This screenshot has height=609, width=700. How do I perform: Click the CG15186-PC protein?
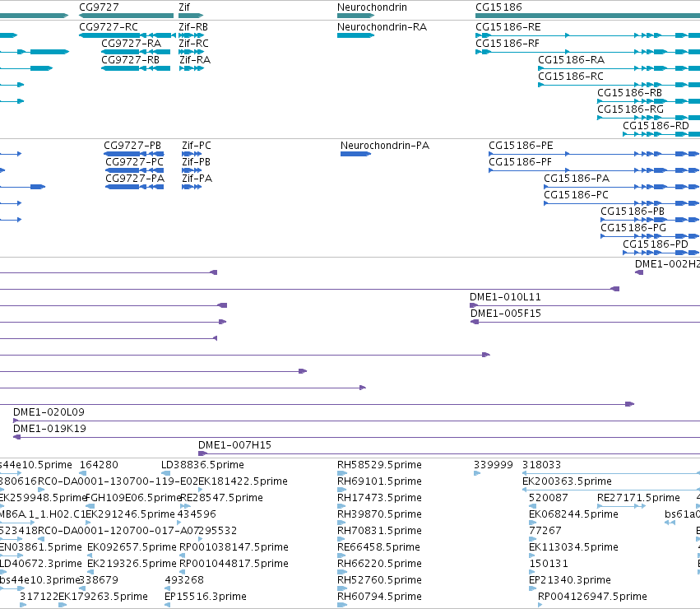(x=576, y=195)
